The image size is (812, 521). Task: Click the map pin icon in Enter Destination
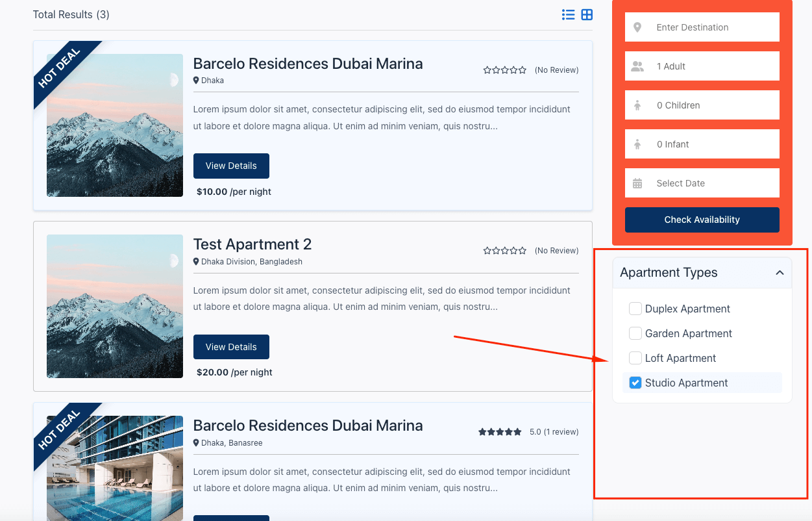[637, 27]
